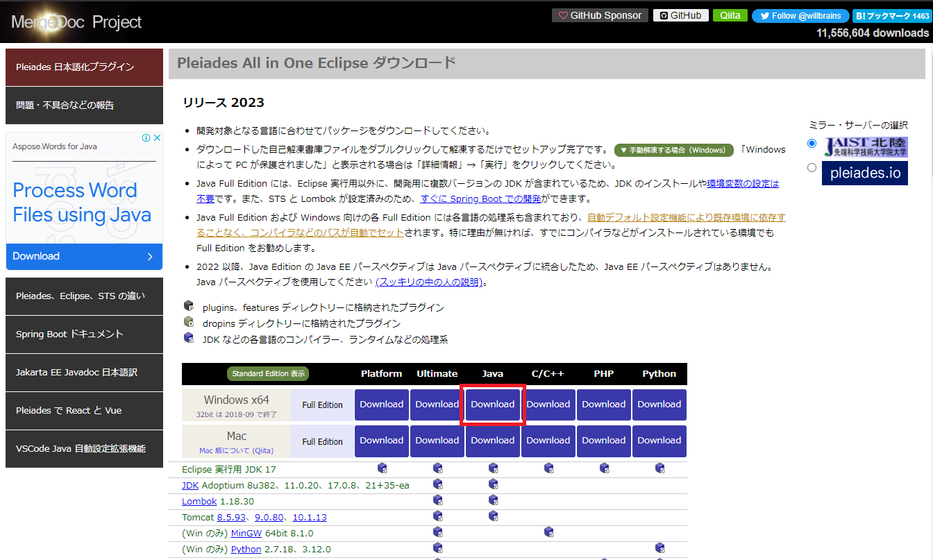Download the highlighted Java edition for Windows x64
933x560 pixels.
[x=492, y=404]
